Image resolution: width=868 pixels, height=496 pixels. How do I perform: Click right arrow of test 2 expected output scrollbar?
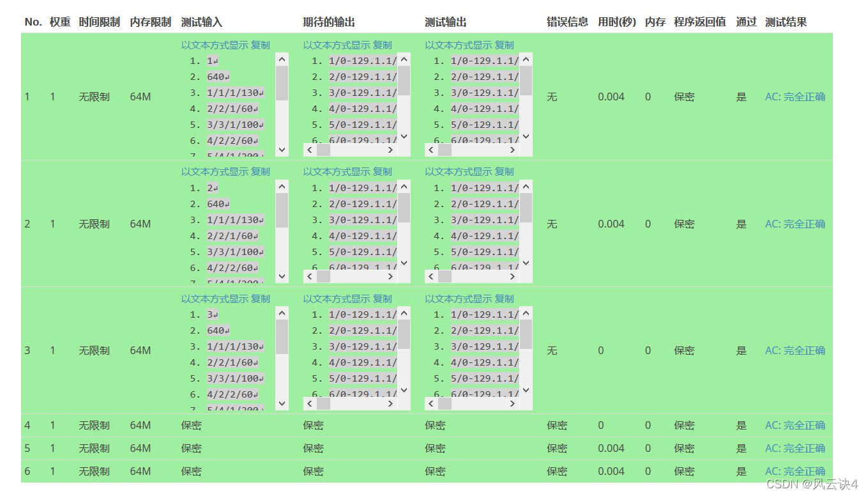click(391, 276)
